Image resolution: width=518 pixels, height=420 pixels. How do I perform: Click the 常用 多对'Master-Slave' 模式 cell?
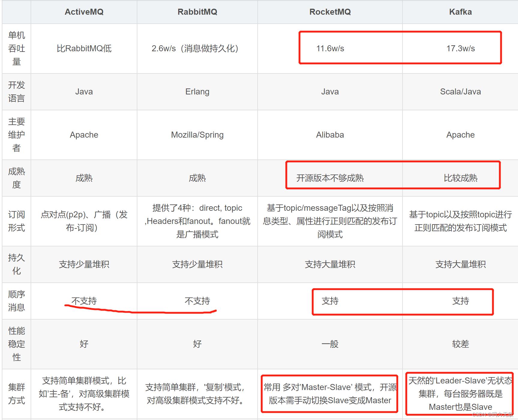pos(330,394)
